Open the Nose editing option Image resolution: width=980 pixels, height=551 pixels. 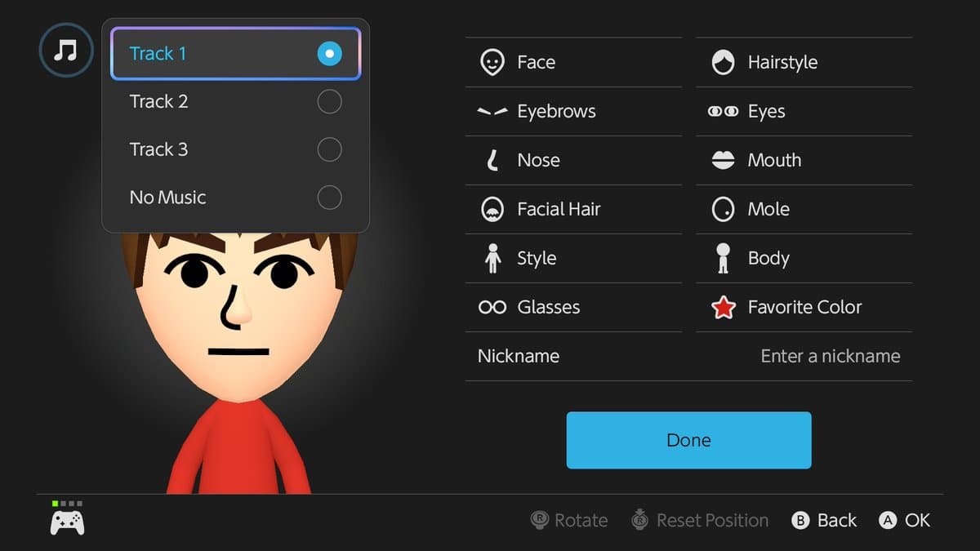point(573,161)
